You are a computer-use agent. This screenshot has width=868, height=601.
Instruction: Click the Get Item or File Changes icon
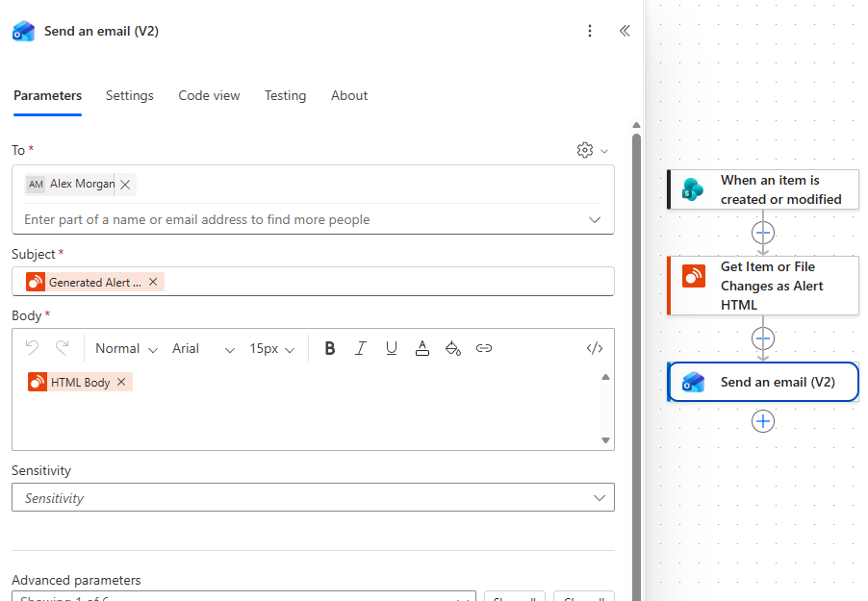pyautogui.click(x=694, y=276)
